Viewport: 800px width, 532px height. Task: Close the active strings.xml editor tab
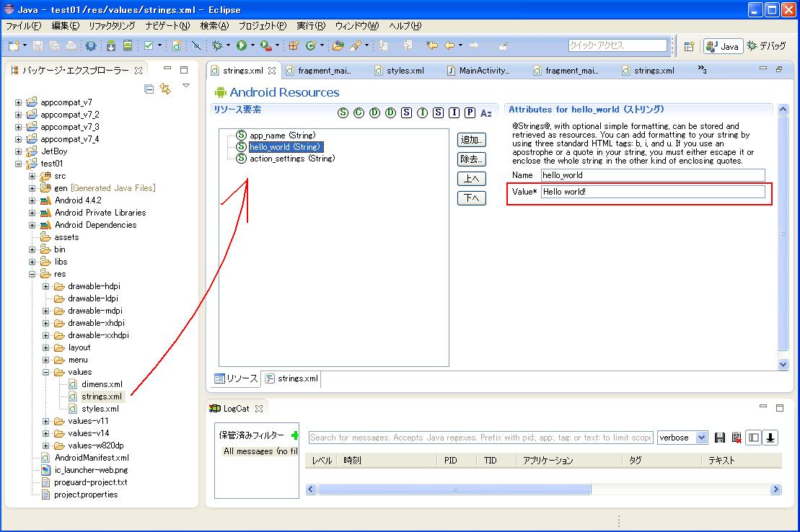(x=272, y=71)
